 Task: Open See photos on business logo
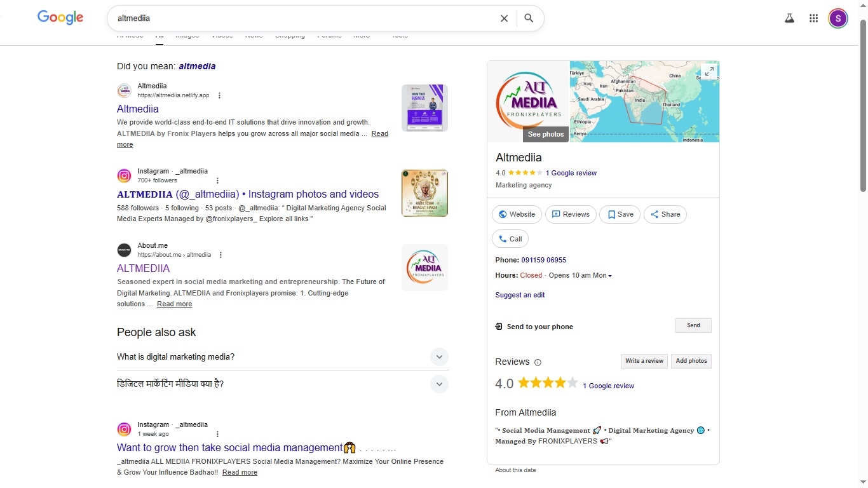[545, 134]
